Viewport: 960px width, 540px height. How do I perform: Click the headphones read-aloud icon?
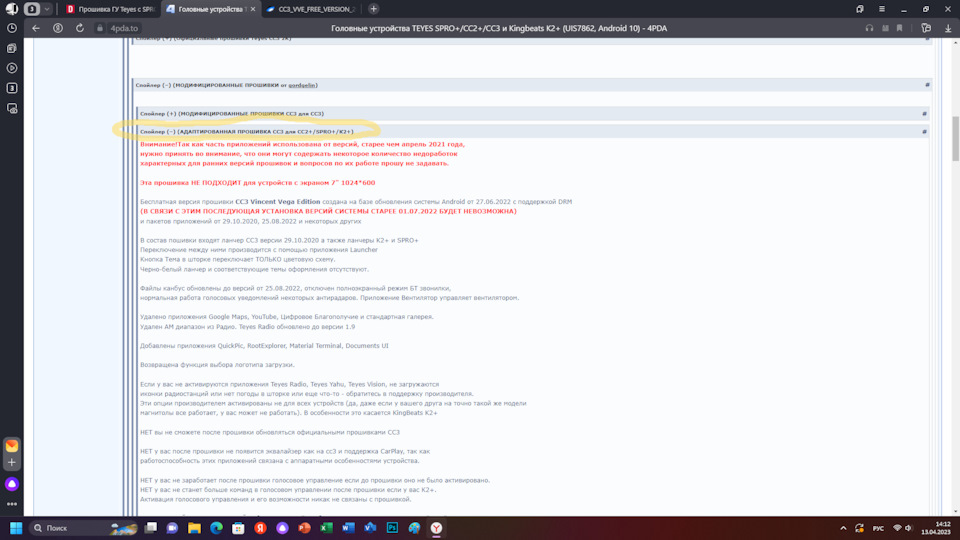click(869, 28)
